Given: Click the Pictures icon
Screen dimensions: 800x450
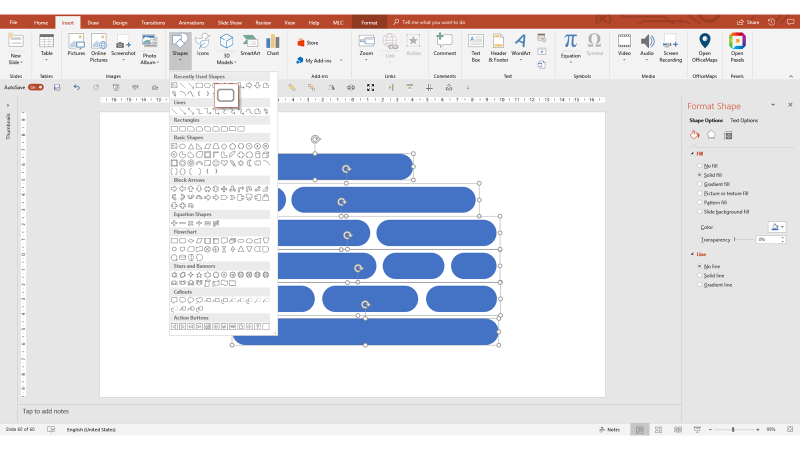Looking at the screenshot, I should [76, 45].
